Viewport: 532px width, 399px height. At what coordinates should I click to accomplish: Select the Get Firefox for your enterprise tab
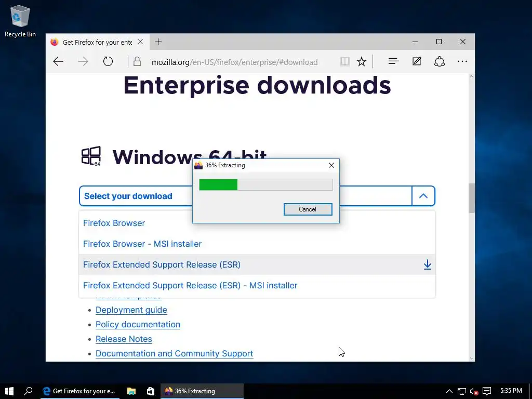click(x=97, y=42)
